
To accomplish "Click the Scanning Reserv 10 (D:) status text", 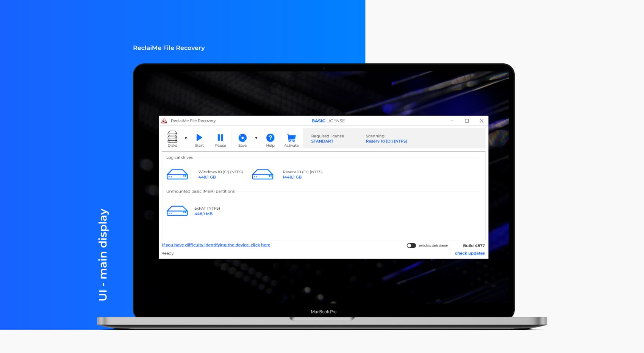I will (386, 141).
